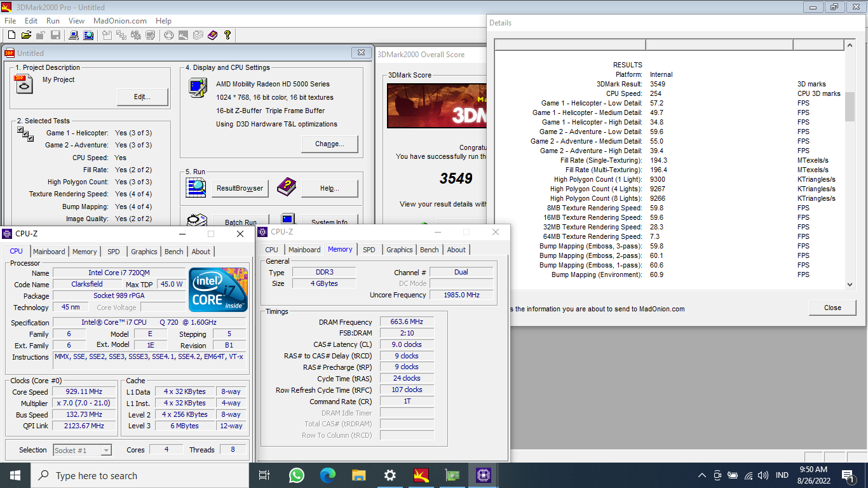Click the purple help book toolbar icon
The image size is (868, 488).
tap(212, 35)
